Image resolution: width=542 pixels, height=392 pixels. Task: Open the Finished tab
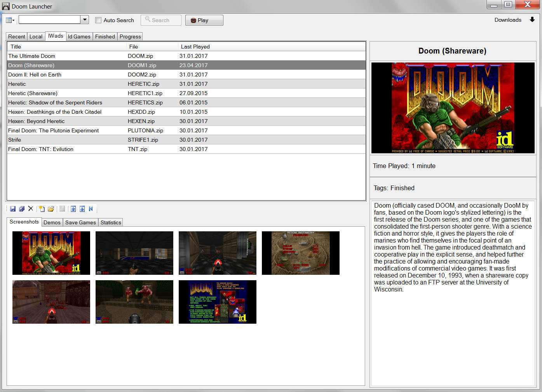click(x=105, y=36)
